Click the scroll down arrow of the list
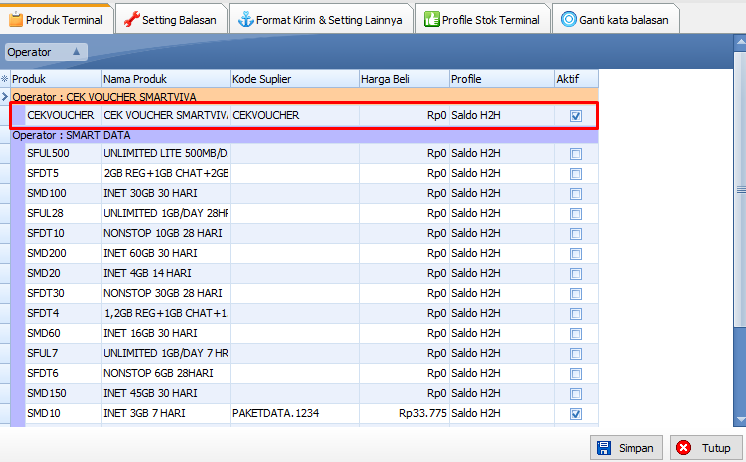Viewport: 746px width, 462px height. coord(740,419)
